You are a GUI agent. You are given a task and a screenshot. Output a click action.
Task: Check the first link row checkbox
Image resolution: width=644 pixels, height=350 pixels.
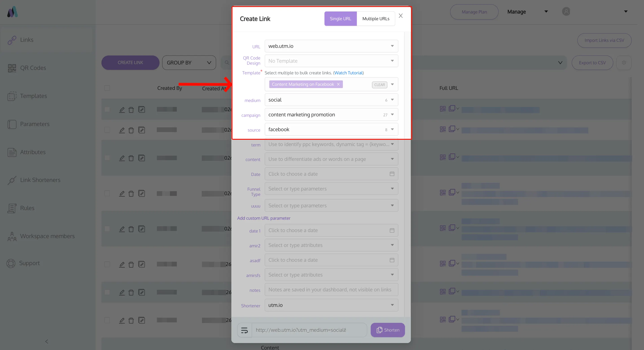107,109
